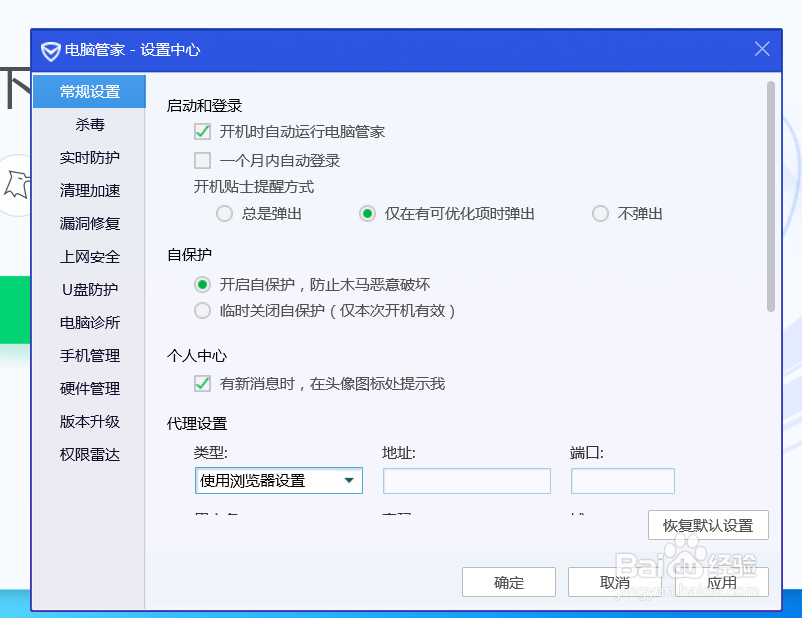The image size is (802, 618).
Task: Enable 一个月内自动登录 checkbox
Action: pos(203,160)
